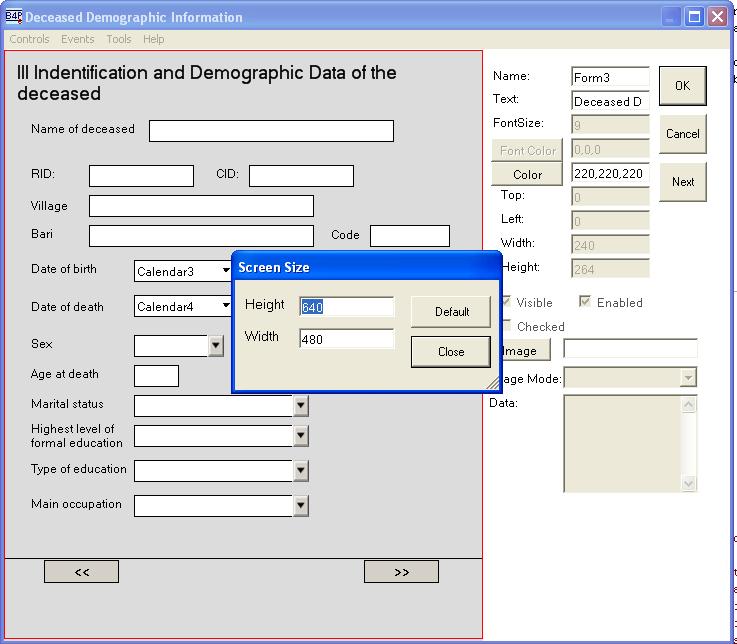737x644 pixels.
Task: Maximize the Deceased Demographic Information window
Action: [x=694, y=17]
